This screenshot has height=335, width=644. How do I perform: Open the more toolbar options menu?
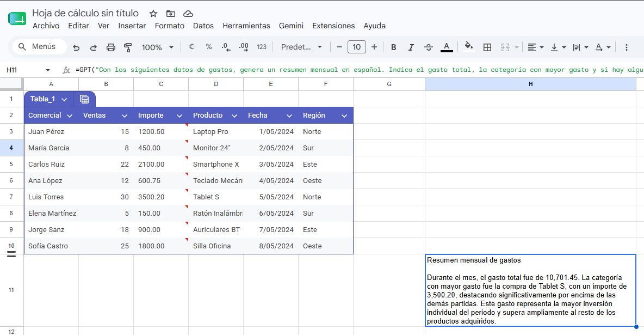pyautogui.click(x=627, y=47)
